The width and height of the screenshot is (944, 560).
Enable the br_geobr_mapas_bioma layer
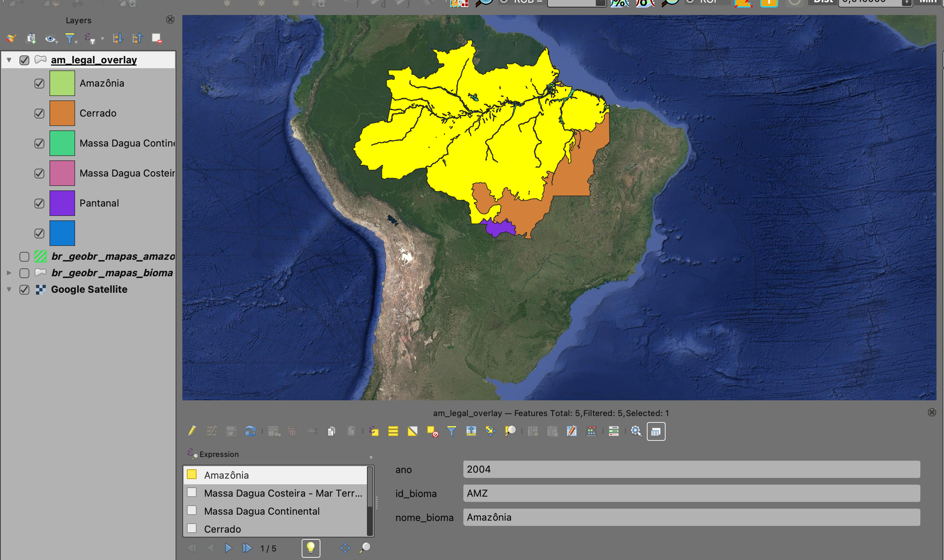(24, 273)
